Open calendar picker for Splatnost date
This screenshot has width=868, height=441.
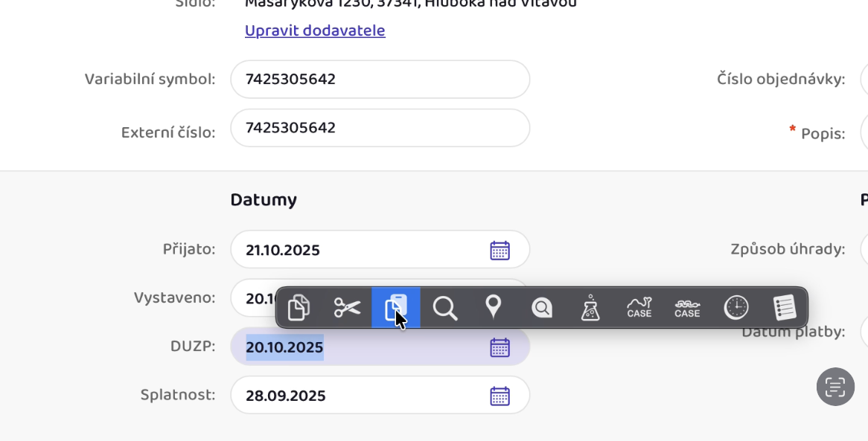500,396
